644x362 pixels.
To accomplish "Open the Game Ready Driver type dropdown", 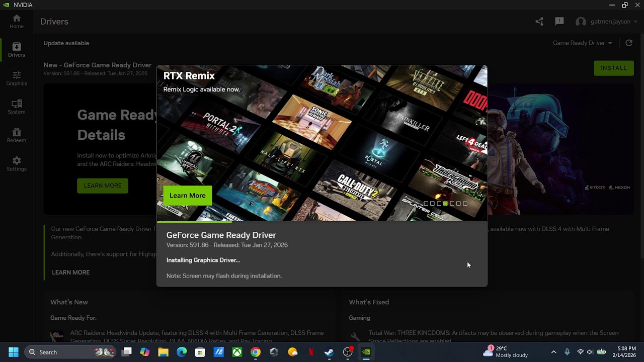I will (583, 43).
